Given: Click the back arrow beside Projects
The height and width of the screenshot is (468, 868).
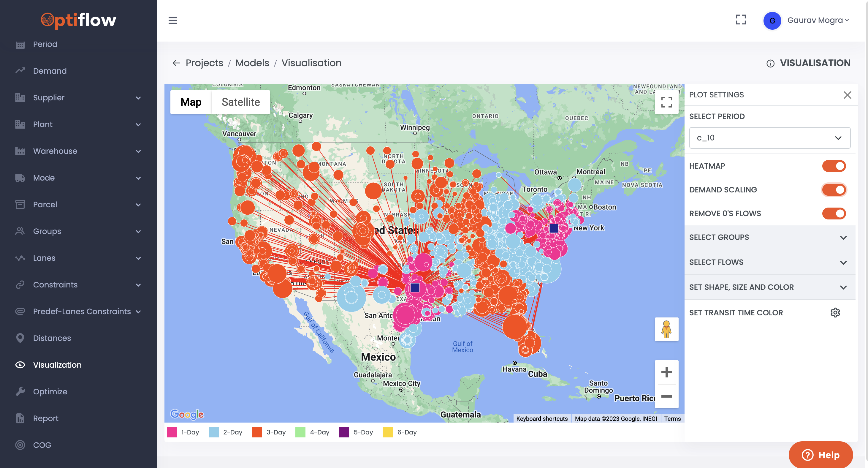Looking at the screenshot, I should pyautogui.click(x=176, y=63).
